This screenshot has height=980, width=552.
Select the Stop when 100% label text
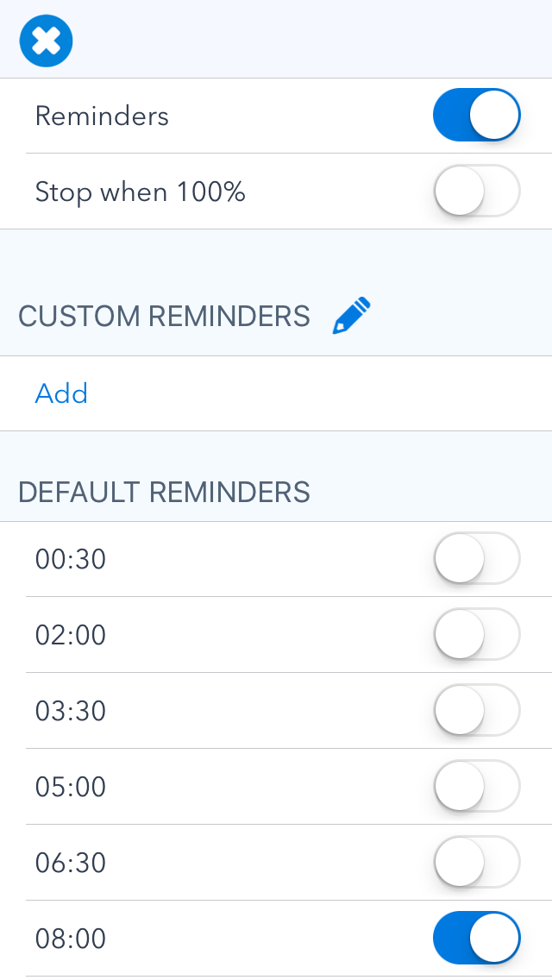(140, 192)
